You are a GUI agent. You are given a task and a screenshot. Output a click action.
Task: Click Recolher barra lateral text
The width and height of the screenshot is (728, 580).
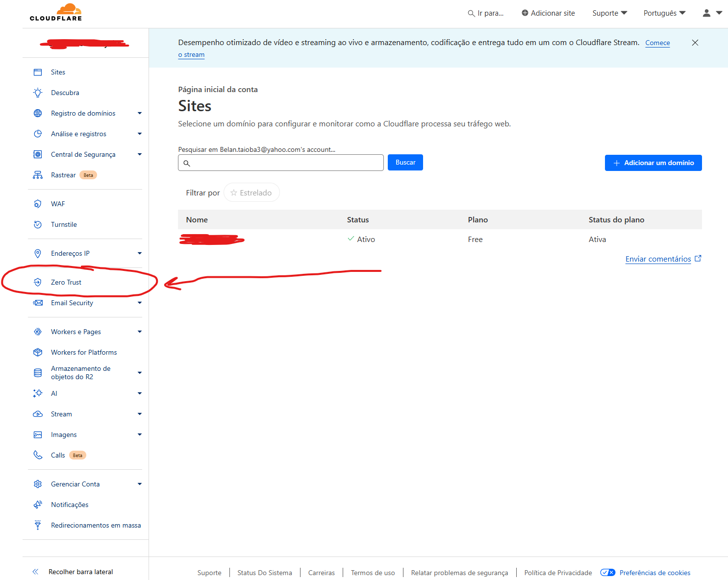(81, 572)
